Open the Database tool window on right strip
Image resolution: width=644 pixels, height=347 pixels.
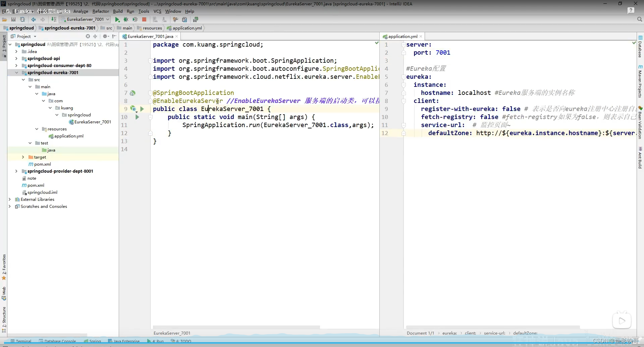click(x=640, y=47)
